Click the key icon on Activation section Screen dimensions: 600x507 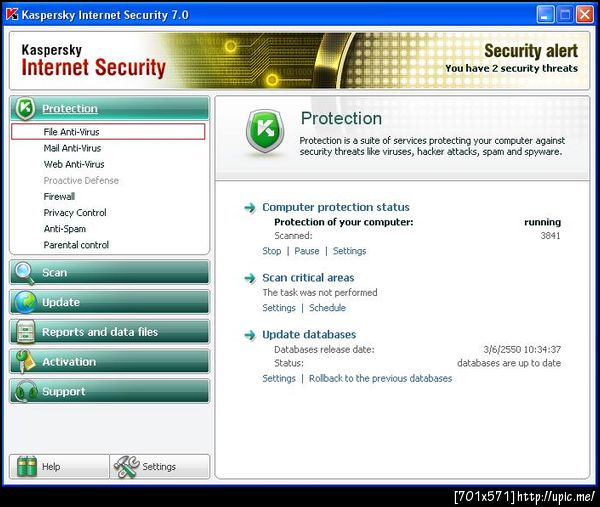pos(25,361)
